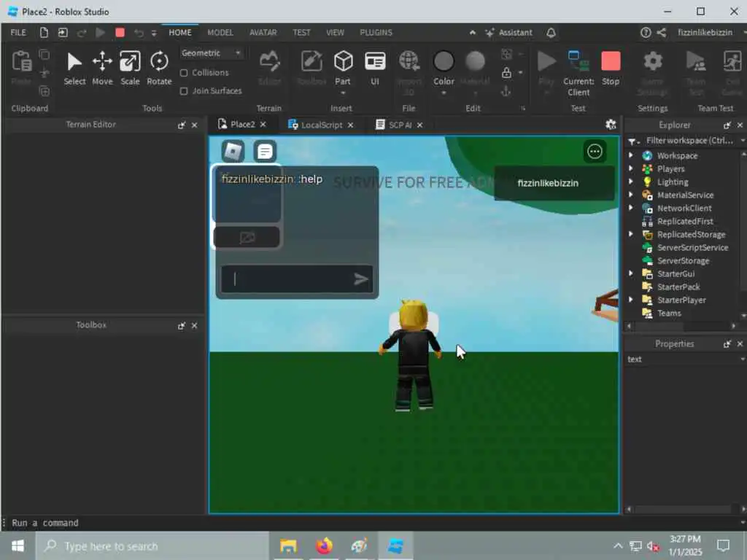Open the Assistant panel

pos(508,32)
